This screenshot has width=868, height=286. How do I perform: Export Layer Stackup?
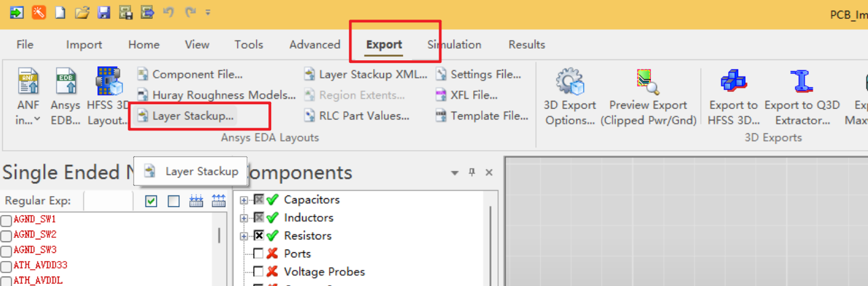pyautogui.click(x=185, y=116)
